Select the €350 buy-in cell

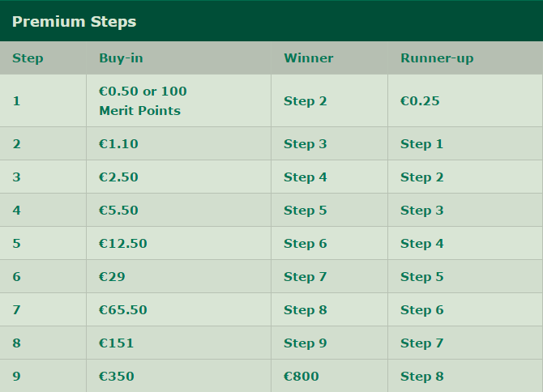click(x=116, y=377)
